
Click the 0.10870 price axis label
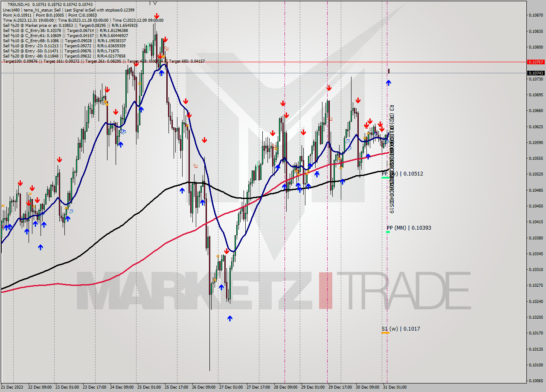pos(536,15)
